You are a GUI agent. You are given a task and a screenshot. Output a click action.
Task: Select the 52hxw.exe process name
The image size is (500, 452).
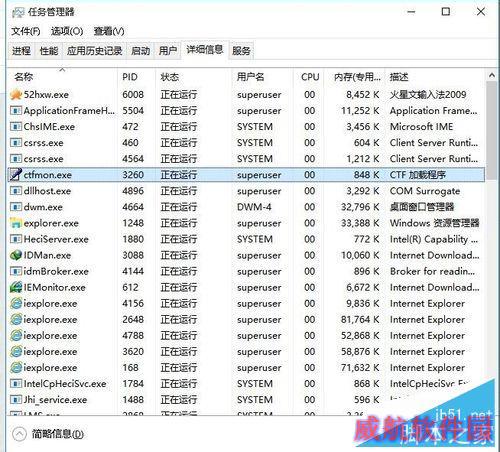click(46, 95)
